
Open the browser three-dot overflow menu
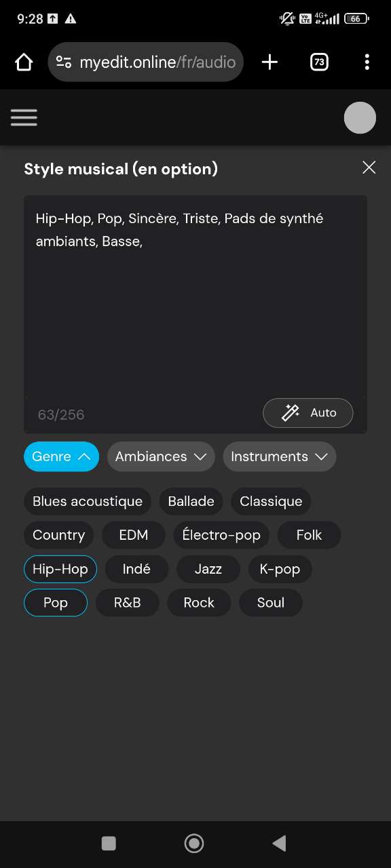pos(367,62)
